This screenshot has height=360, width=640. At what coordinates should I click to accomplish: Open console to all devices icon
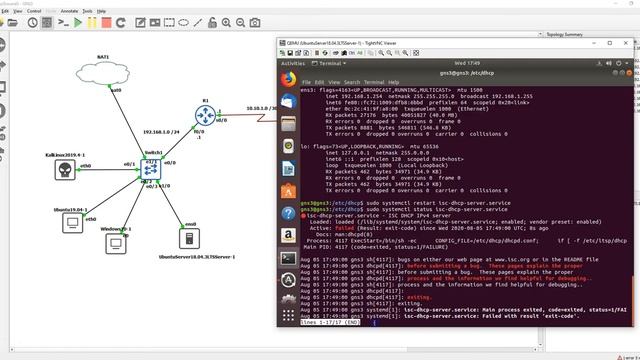[x=63, y=22]
